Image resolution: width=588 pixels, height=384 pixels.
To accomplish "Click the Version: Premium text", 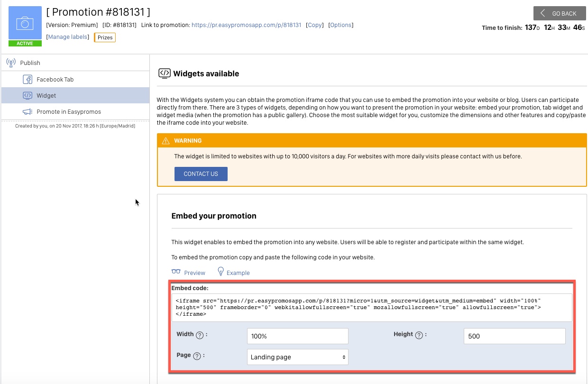I will (x=72, y=25).
